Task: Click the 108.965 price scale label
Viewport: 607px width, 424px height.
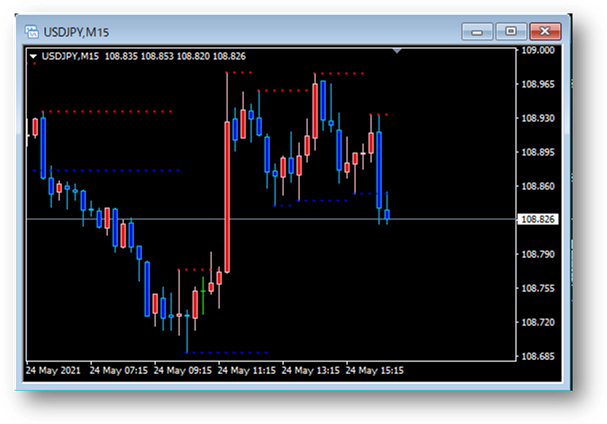Action: (538, 84)
